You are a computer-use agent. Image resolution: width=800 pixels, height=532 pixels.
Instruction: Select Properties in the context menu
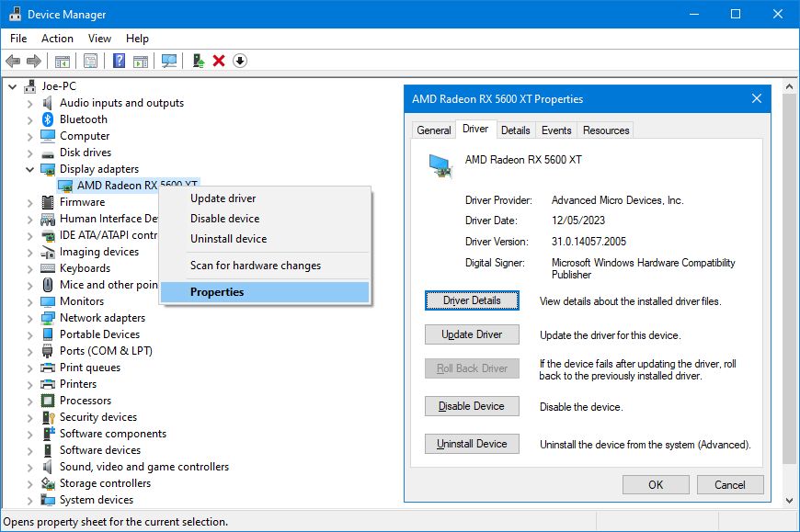265,292
